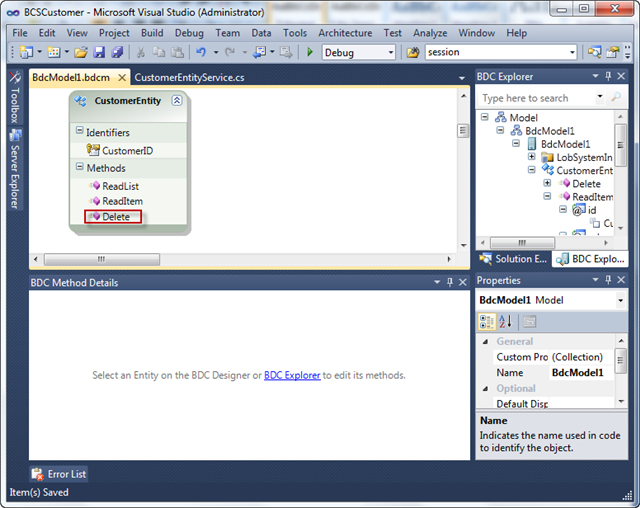Open the Error List tab

point(59,474)
